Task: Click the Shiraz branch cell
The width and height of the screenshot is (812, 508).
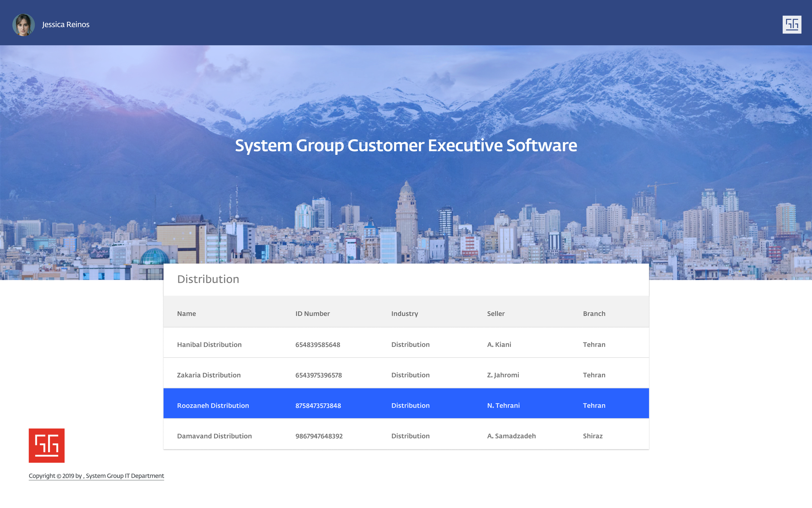Action: (x=592, y=436)
